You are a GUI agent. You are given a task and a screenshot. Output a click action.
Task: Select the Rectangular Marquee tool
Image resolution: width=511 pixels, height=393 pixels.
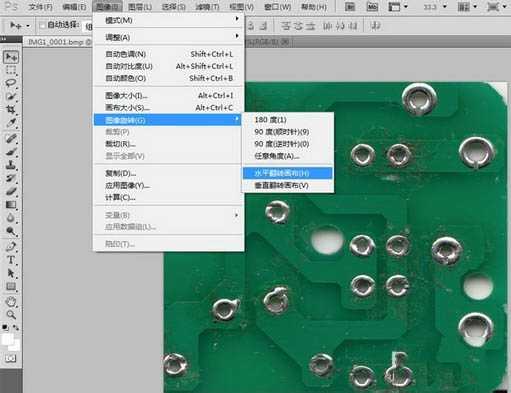tap(11, 70)
